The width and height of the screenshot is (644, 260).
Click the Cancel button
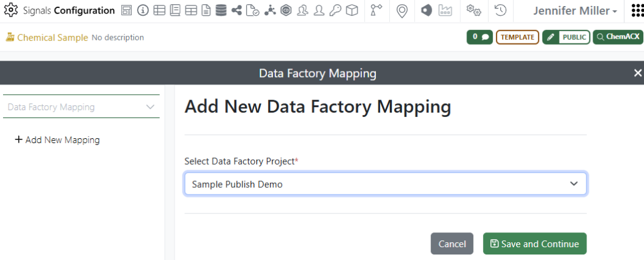coord(452,243)
